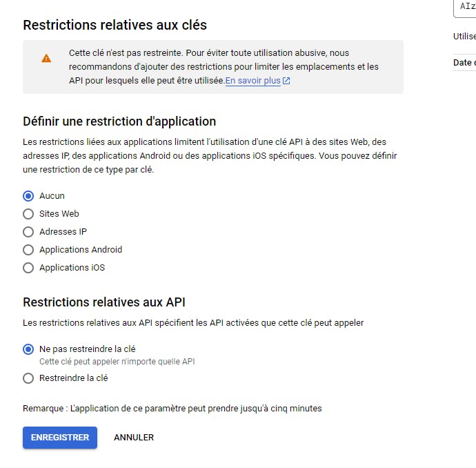Click the Remarque note about cinq minutes
This screenshot has height=468, width=476.
pos(172,409)
